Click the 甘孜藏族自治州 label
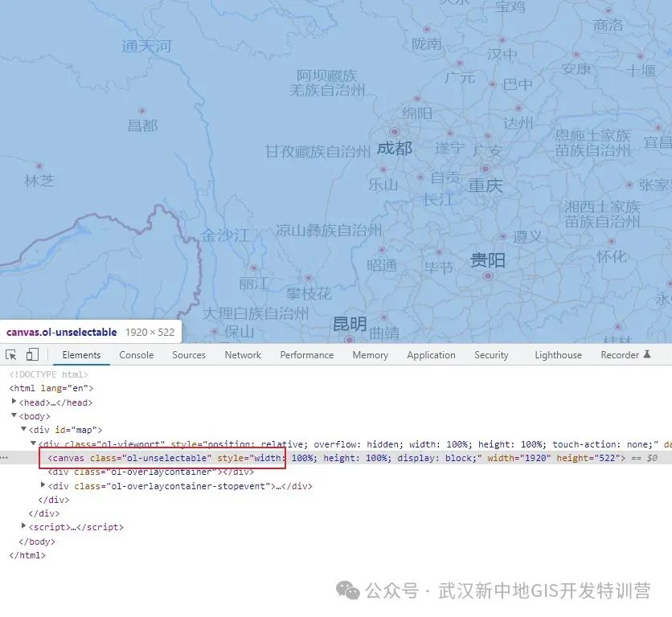The height and width of the screenshot is (617, 672). pos(318,151)
